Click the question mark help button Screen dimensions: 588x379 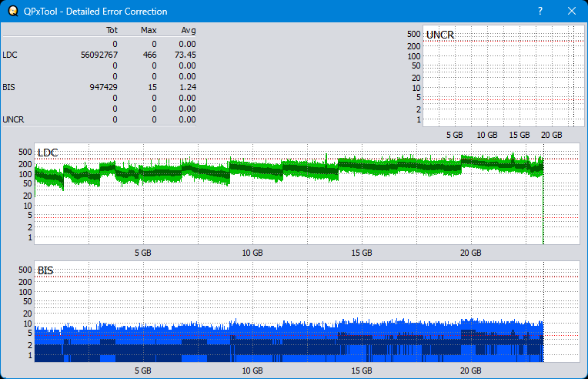[540, 12]
